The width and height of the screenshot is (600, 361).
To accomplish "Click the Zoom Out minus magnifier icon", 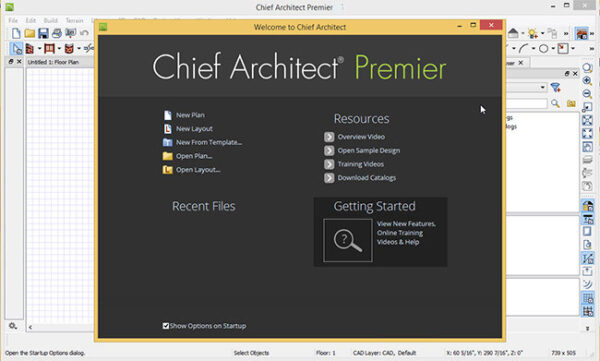I will click(x=587, y=94).
